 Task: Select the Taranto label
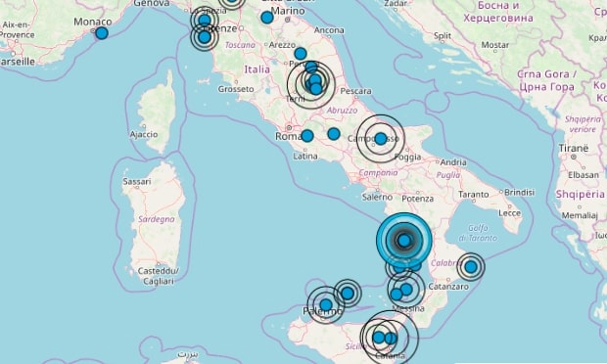click(x=474, y=195)
